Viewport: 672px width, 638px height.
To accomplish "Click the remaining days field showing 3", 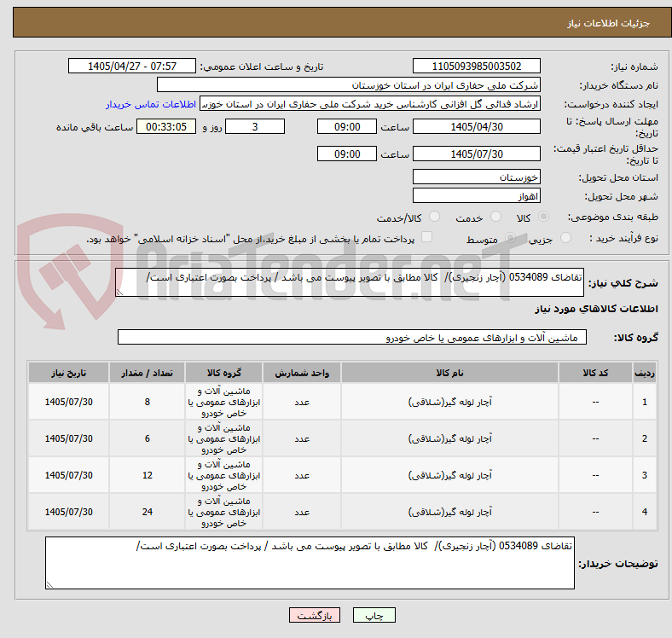I will coord(255,127).
